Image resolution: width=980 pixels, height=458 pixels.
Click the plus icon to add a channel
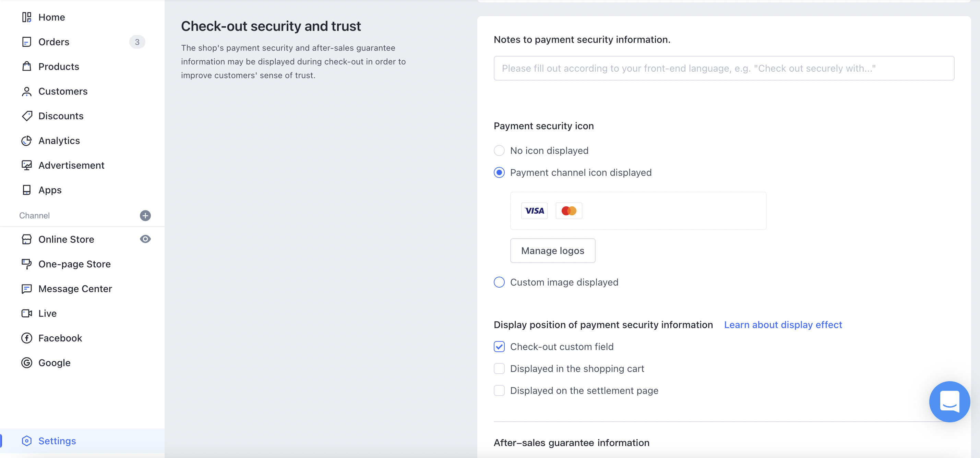click(x=145, y=216)
